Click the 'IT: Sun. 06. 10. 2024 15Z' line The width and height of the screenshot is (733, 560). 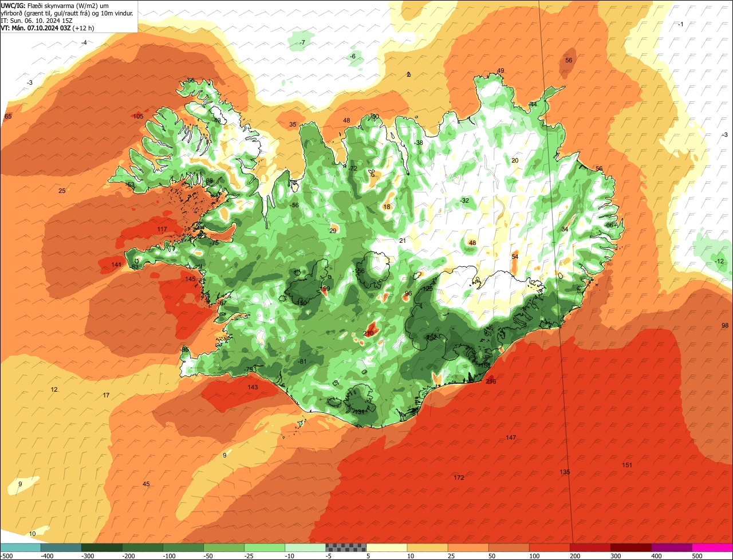point(37,21)
